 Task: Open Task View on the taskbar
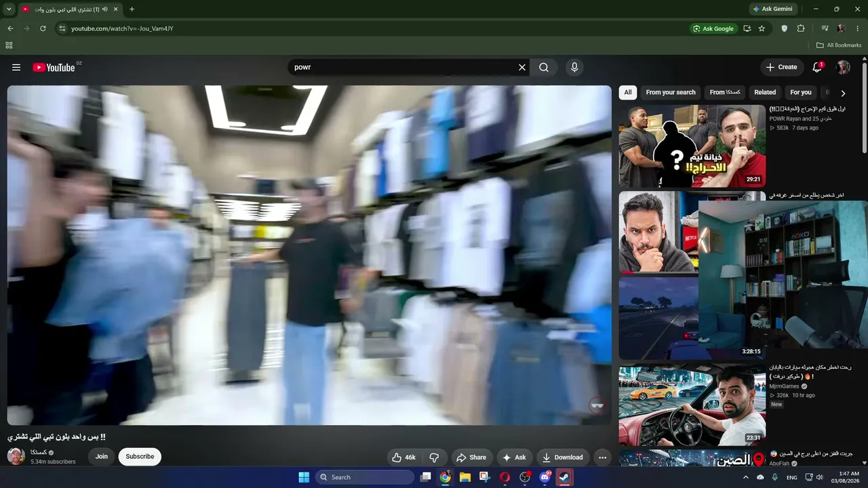tap(426, 477)
